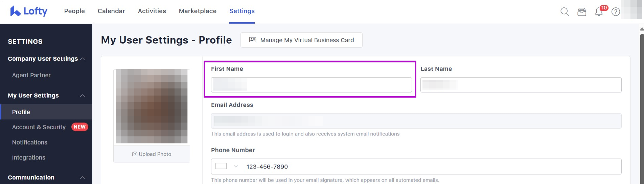Click the help question mark icon
The image size is (644, 184).
click(616, 12)
